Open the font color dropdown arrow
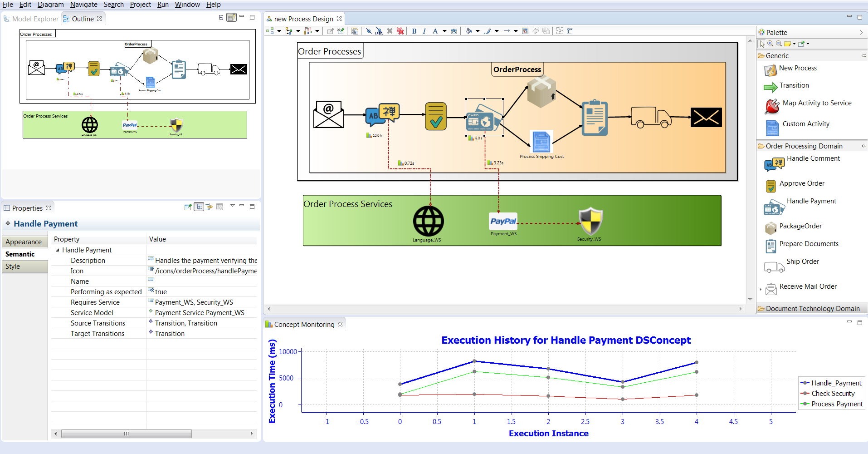 444,31
